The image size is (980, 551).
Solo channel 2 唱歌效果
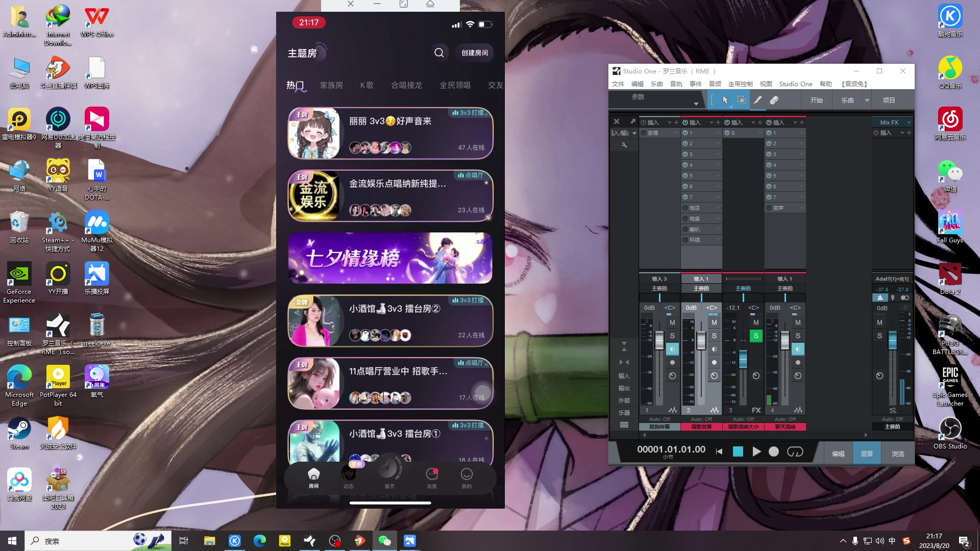point(714,336)
